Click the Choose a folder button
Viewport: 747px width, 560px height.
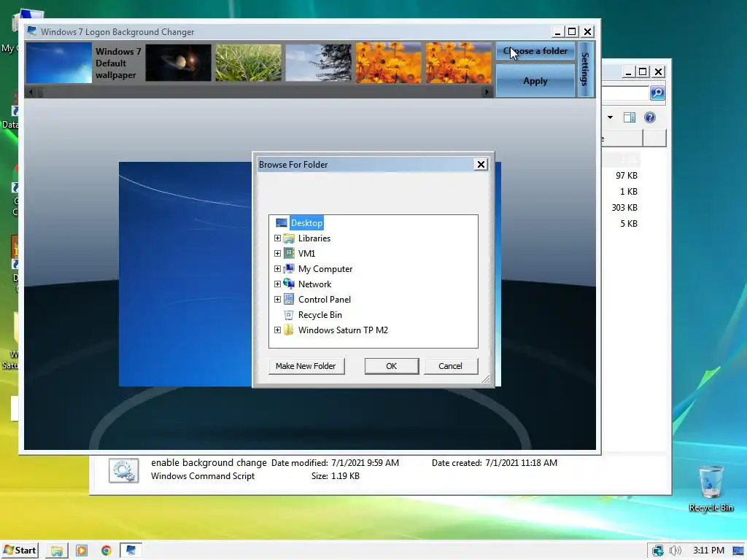tap(535, 51)
